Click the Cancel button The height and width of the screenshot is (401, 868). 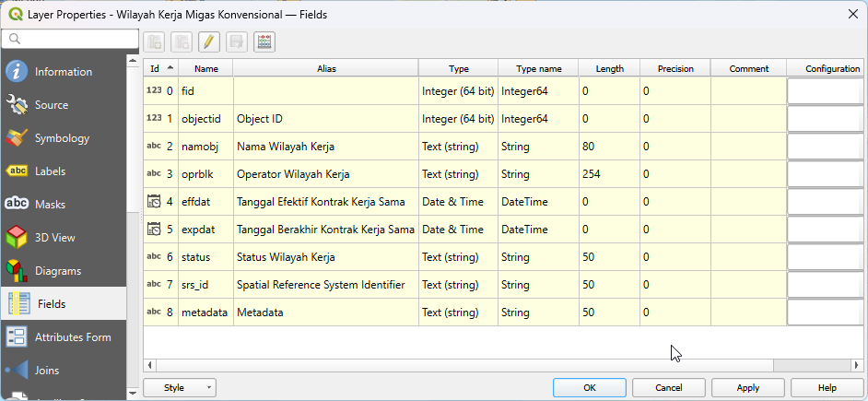pyautogui.click(x=668, y=388)
